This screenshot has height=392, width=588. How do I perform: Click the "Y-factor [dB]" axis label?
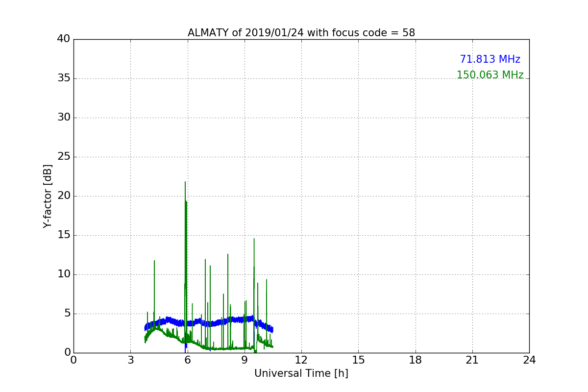coord(48,196)
